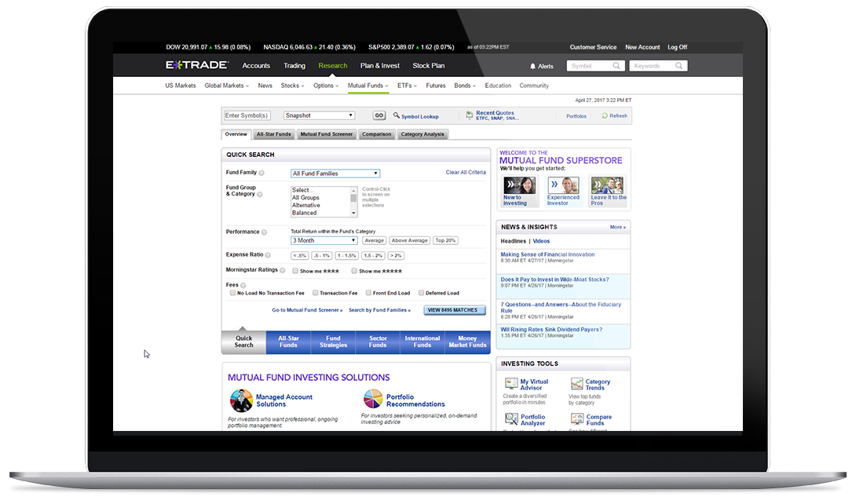Click the help icon next to Morningstar Ratings
Screen dimensions: 856x504
282,270
